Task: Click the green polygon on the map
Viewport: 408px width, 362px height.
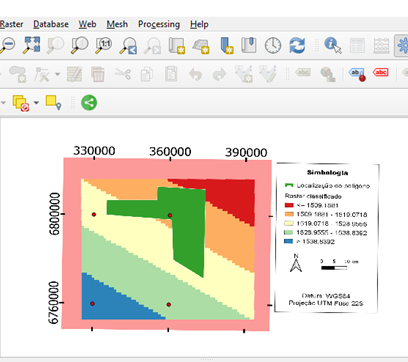Action: (187, 223)
